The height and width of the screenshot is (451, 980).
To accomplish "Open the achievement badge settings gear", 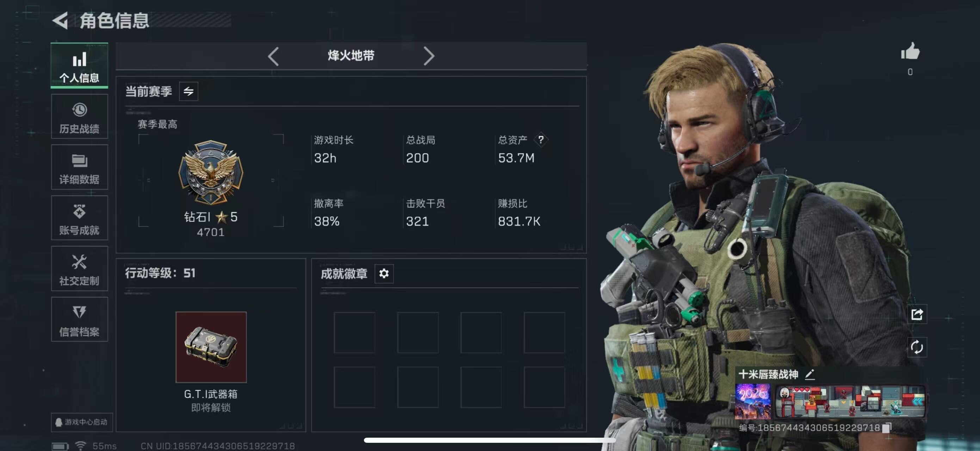I will (x=384, y=273).
